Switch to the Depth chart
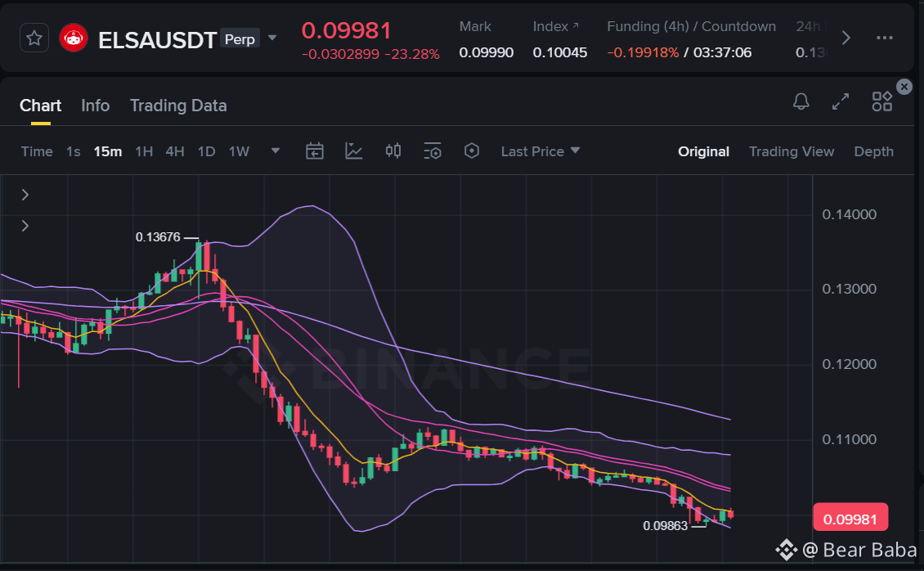 pyautogui.click(x=873, y=151)
